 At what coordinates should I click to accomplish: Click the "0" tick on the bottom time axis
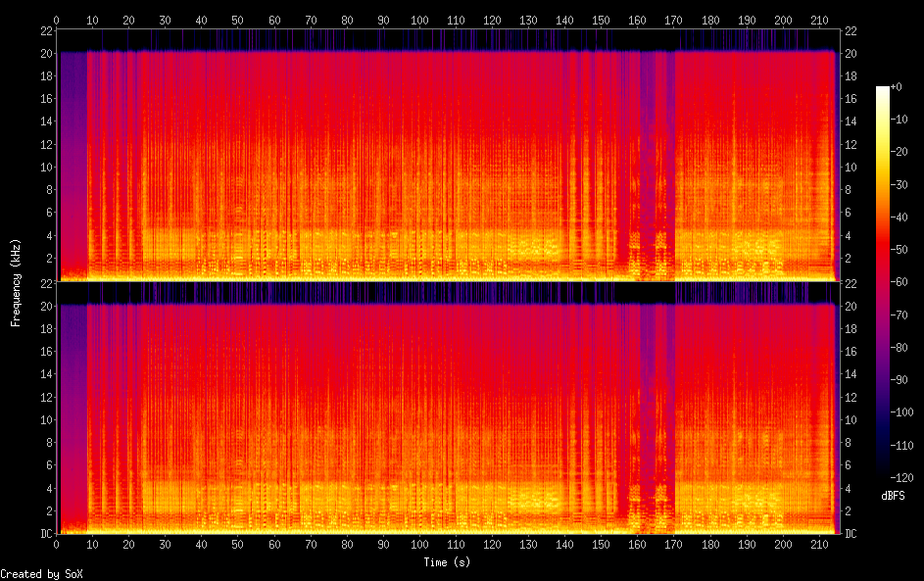pyautogui.click(x=56, y=545)
